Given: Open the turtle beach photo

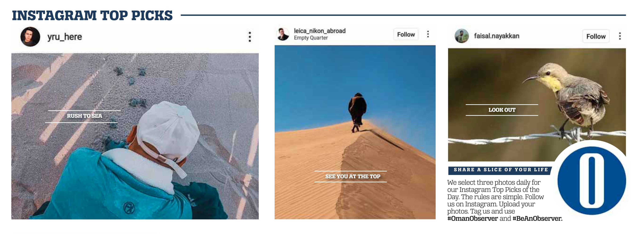Looking at the screenshot, I should 135,136.
